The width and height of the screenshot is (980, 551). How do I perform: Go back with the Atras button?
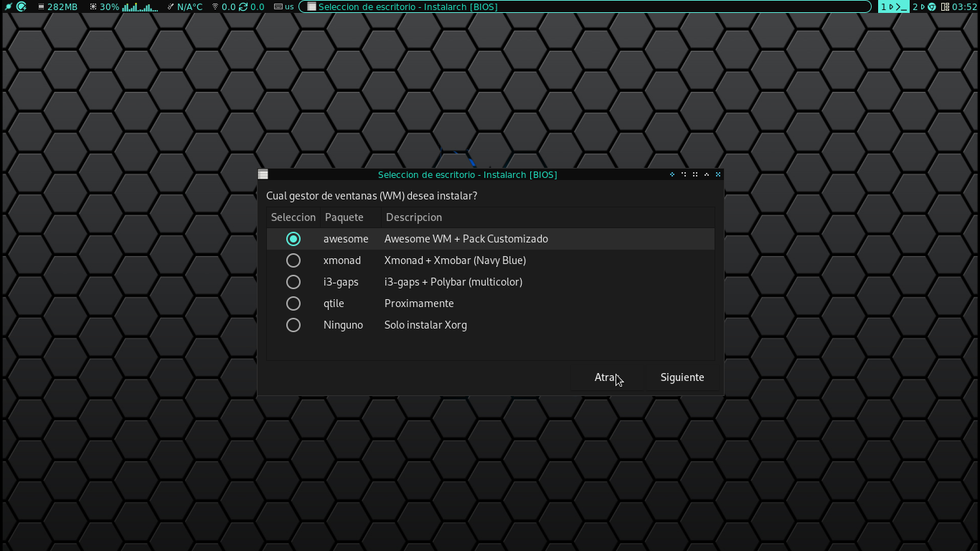pyautogui.click(x=607, y=377)
